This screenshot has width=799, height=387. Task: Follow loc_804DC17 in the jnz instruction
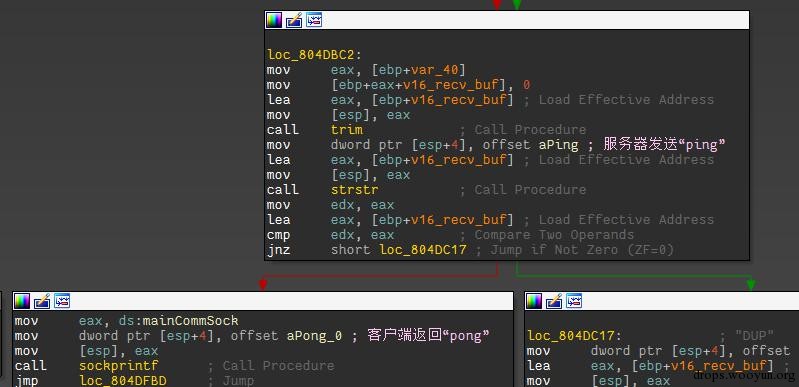click(423, 250)
